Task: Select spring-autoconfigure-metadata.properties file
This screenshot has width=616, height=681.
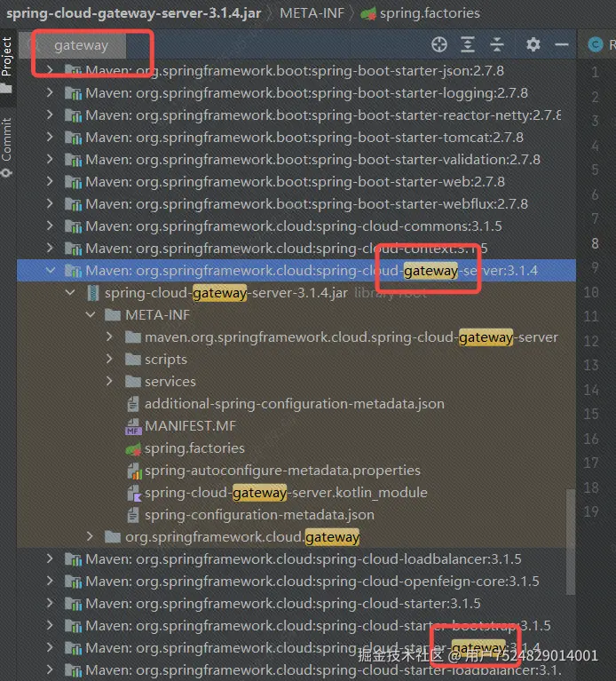Action: [x=282, y=471]
